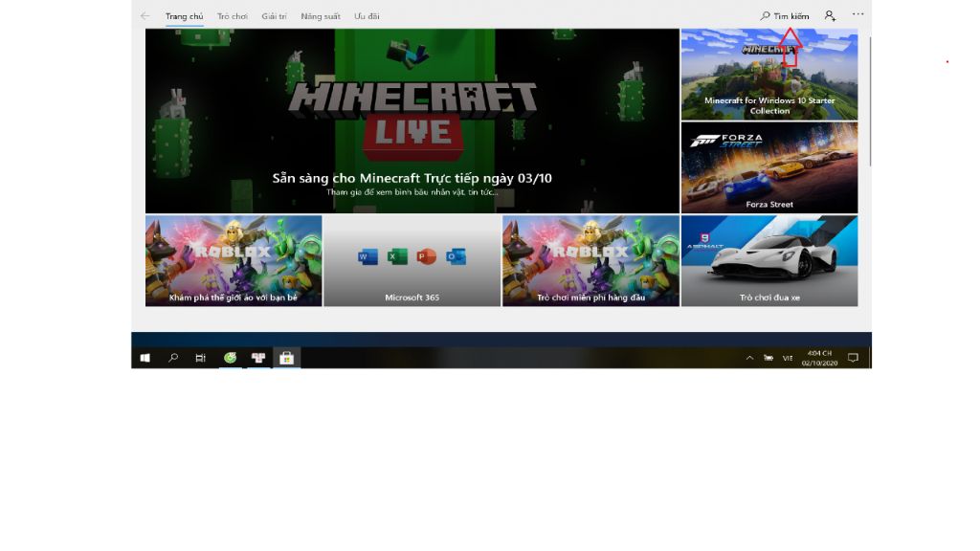
Task: Click the Tham gia để xem bình bầu subtitle
Action: (x=412, y=191)
